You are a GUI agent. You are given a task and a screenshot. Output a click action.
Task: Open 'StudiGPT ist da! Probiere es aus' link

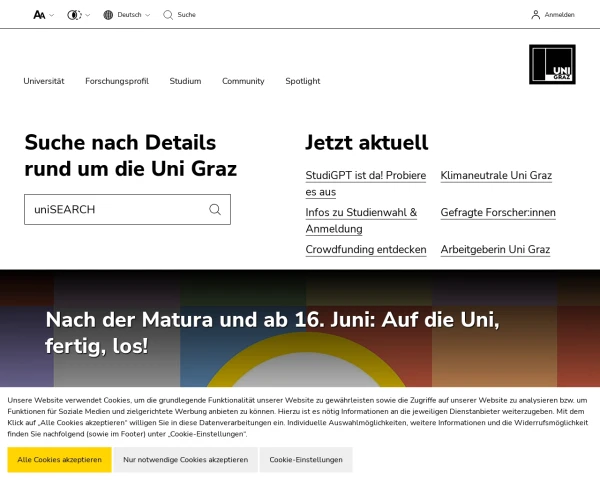tap(365, 184)
